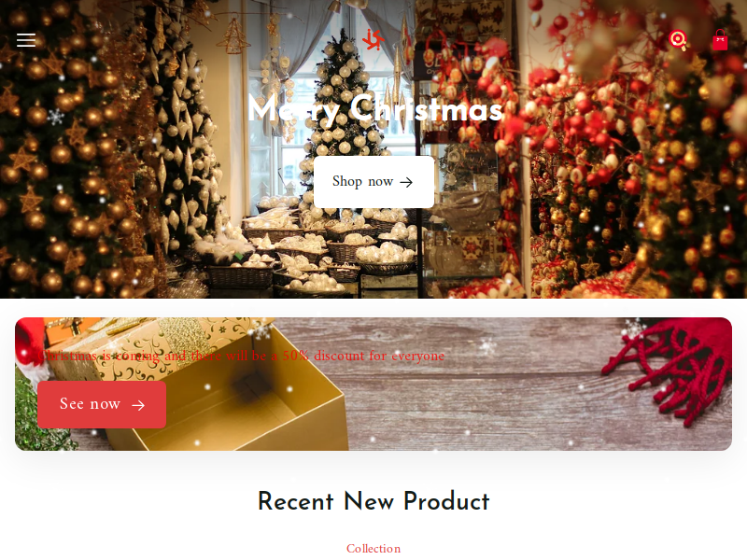The height and width of the screenshot is (560, 747).
Task: Open search with the magnifier icon
Action: [x=678, y=40]
